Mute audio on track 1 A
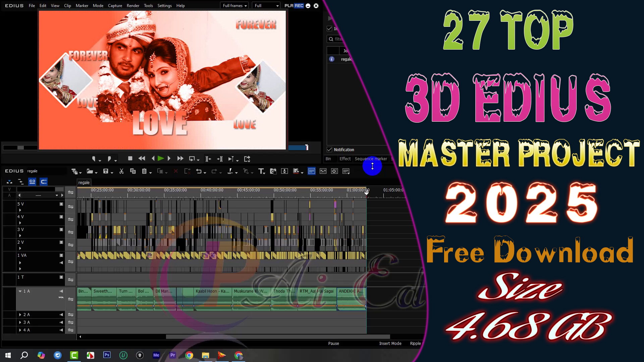This screenshot has width=644, height=362. point(61,291)
